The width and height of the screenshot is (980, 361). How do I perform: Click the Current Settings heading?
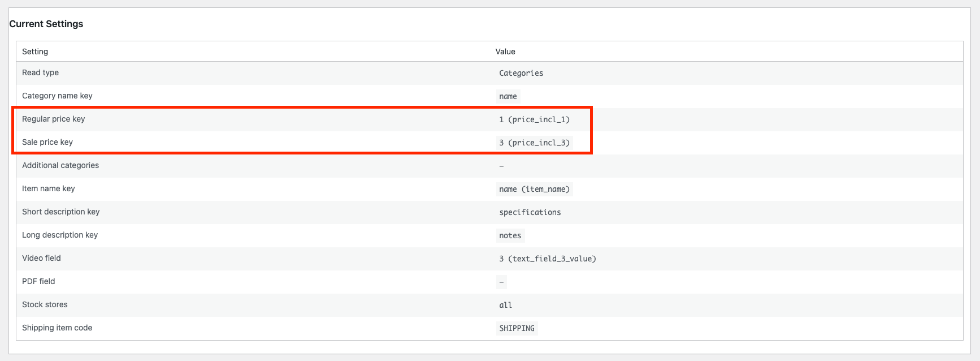tap(46, 24)
